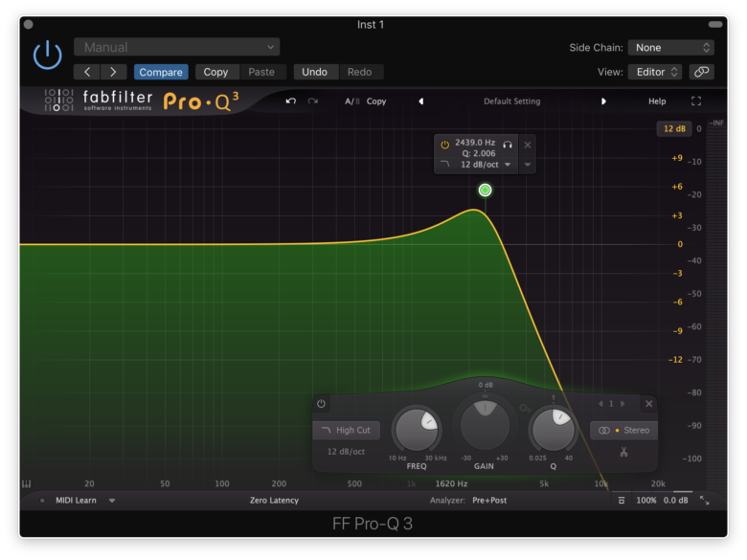
Task: Open the band tooltip extra menu arrow
Action: click(x=528, y=165)
